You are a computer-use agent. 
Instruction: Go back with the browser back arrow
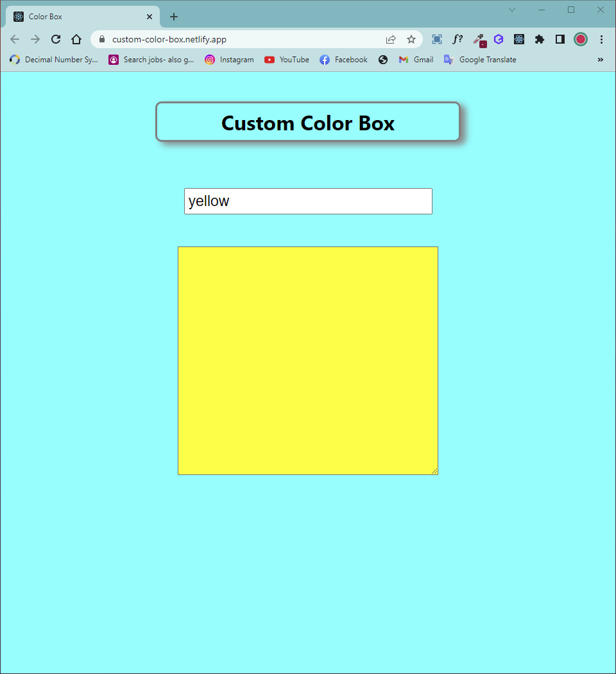coord(15,40)
